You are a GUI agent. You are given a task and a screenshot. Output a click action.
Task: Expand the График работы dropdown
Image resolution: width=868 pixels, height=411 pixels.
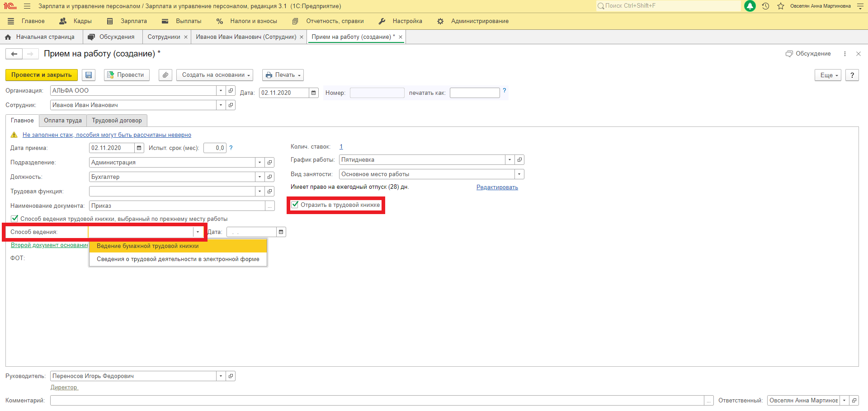pyautogui.click(x=509, y=160)
